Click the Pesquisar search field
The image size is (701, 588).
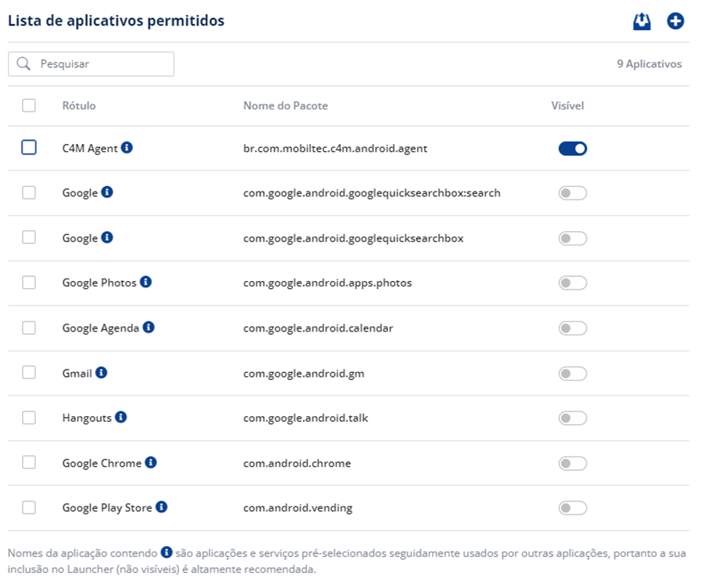click(101, 64)
